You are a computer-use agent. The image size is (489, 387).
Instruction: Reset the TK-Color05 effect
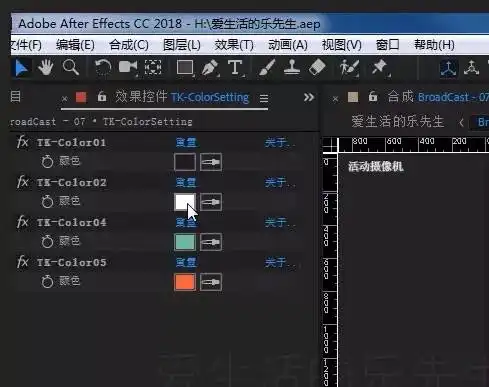click(x=186, y=262)
